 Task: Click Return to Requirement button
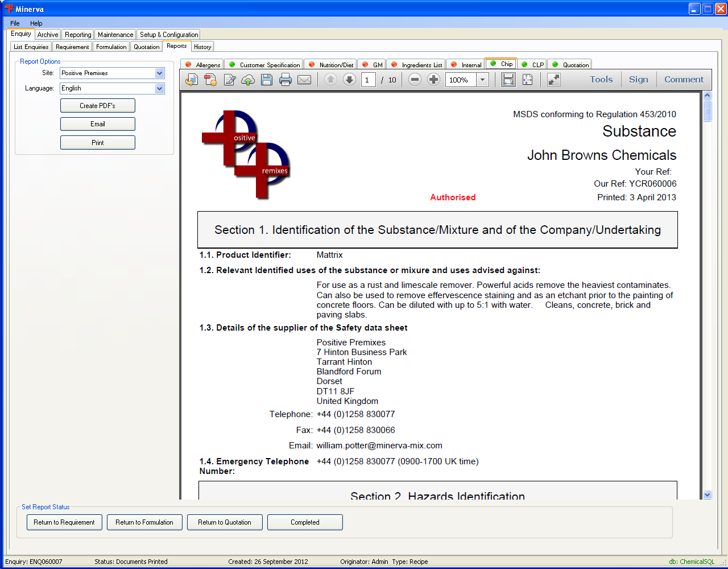[64, 522]
